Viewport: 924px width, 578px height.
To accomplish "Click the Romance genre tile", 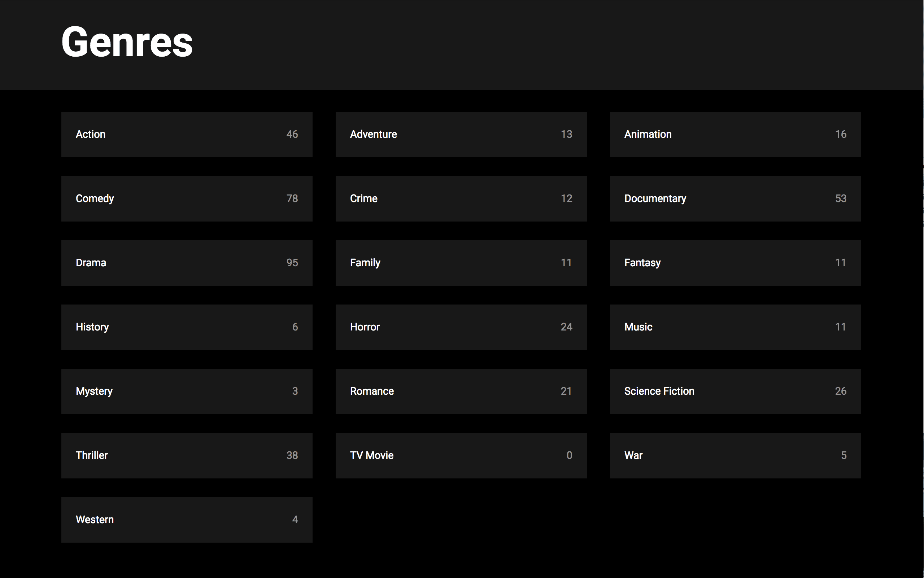I will click(461, 391).
